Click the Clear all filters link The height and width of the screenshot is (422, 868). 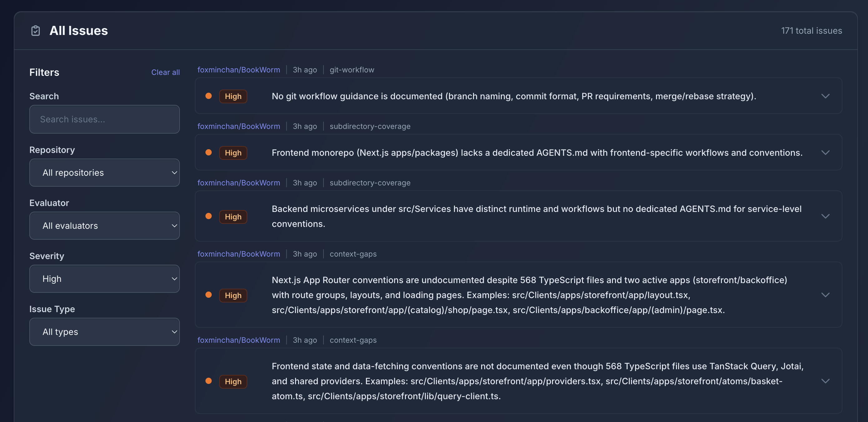tap(165, 72)
